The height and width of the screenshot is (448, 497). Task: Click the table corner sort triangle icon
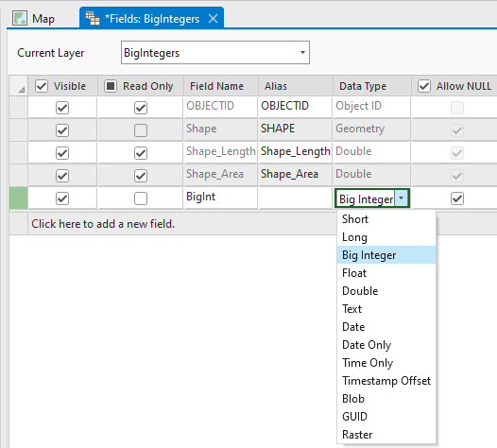point(21,90)
